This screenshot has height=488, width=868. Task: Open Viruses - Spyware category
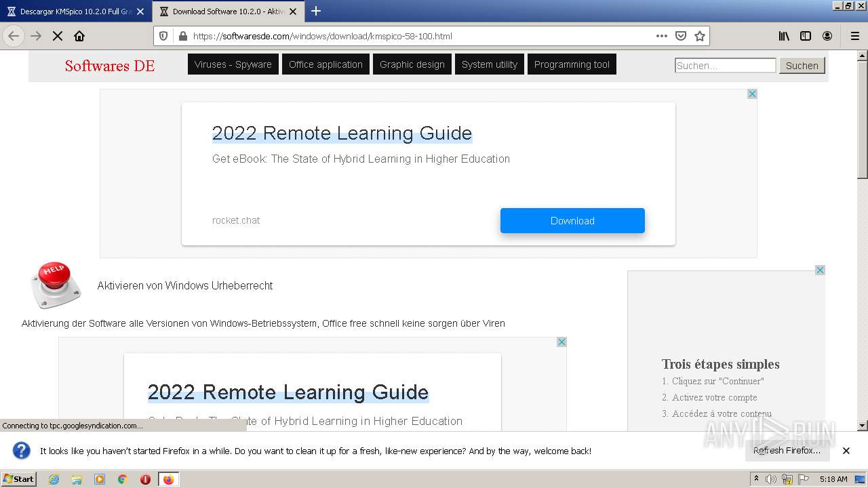[233, 64]
